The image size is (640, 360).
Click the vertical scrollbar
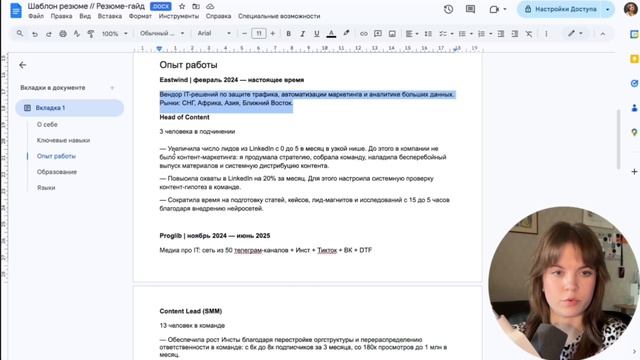click(x=618, y=139)
